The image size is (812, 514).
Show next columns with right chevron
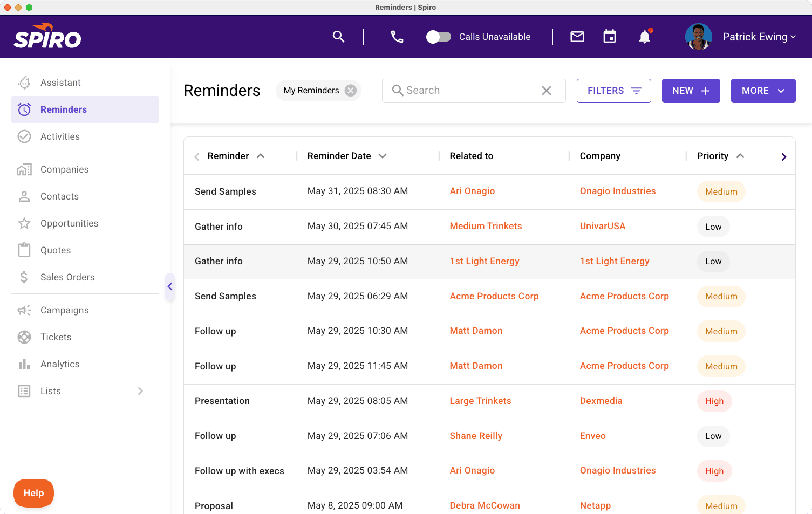[784, 157]
